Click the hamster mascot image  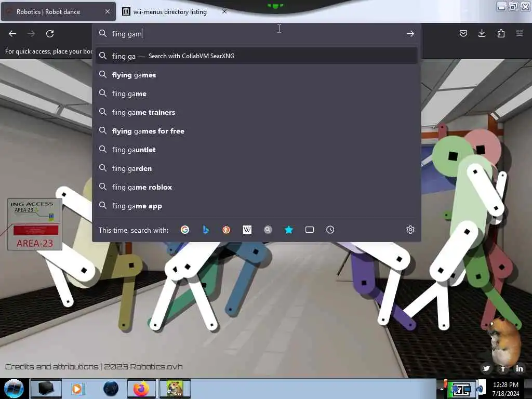[x=504, y=343]
